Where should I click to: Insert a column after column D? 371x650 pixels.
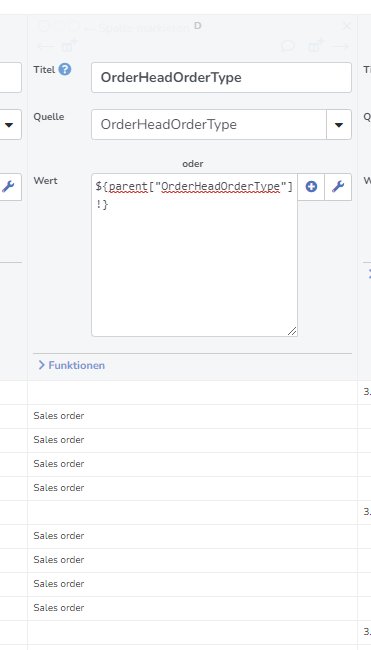click(316, 45)
